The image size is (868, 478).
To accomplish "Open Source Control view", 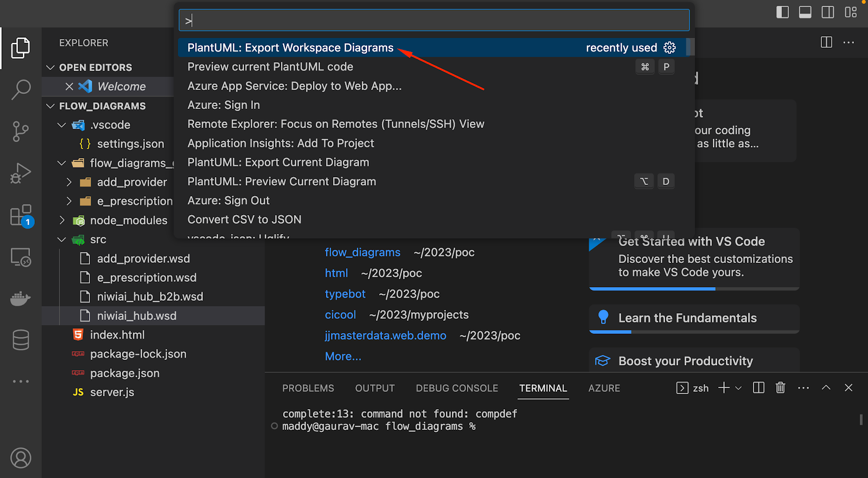I will pyautogui.click(x=21, y=132).
